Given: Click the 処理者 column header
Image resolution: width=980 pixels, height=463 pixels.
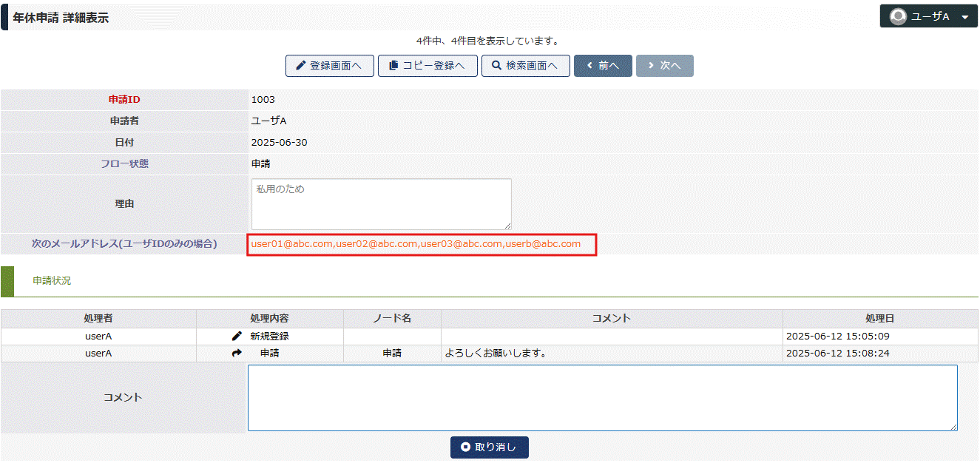Looking at the screenshot, I should tap(98, 318).
